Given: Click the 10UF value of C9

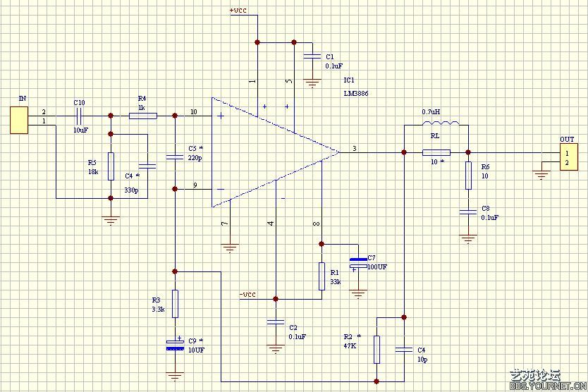Looking at the screenshot, I should pyautogui.click(x=196, y=350).
